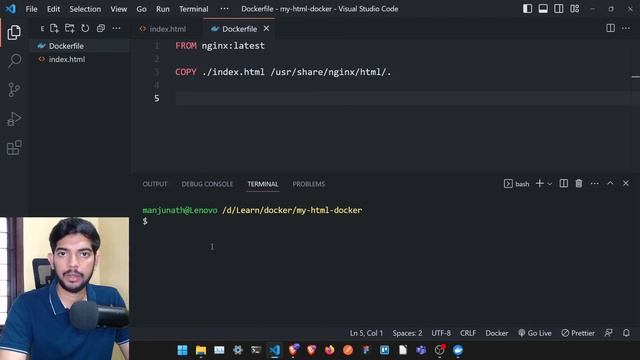The height and width of the screenshot is (360, 640).
Task: Click the terminal prompt line
Action: [145, 221]
